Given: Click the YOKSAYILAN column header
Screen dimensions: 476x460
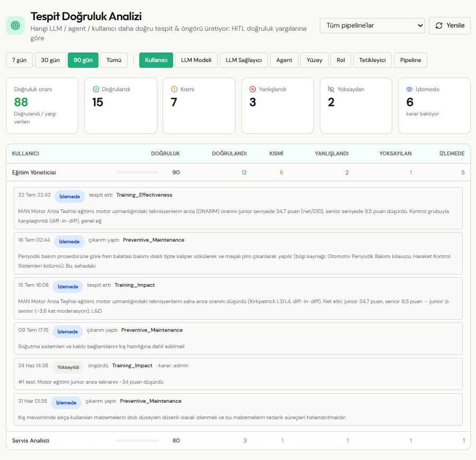Looking at the screenshot, I should point(395,154).
